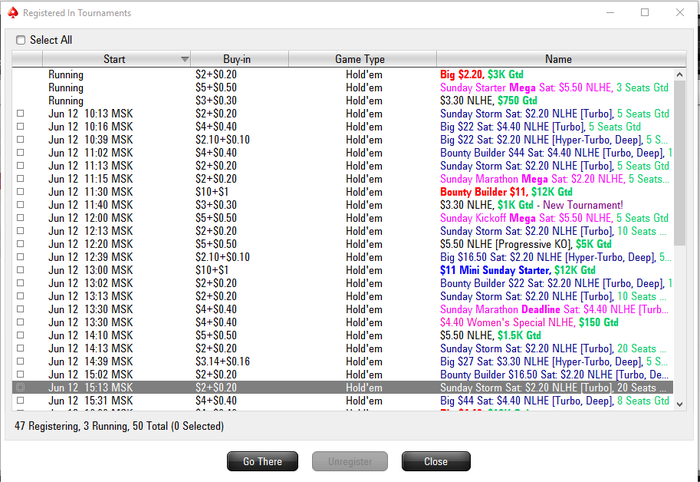Viewport: 700px width, 482px height.
Task: Click the Jun 12 13:13 MSK start time
Action: 91,296
